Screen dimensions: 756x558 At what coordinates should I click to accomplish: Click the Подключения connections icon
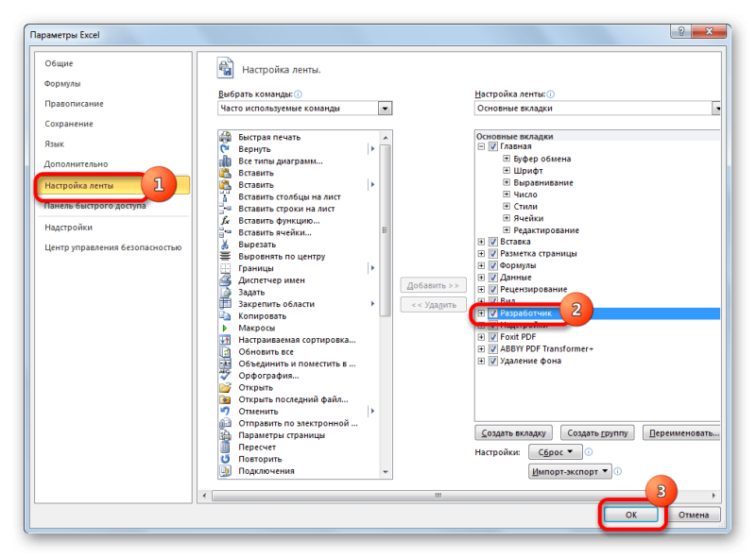click(x=225, y=471)
